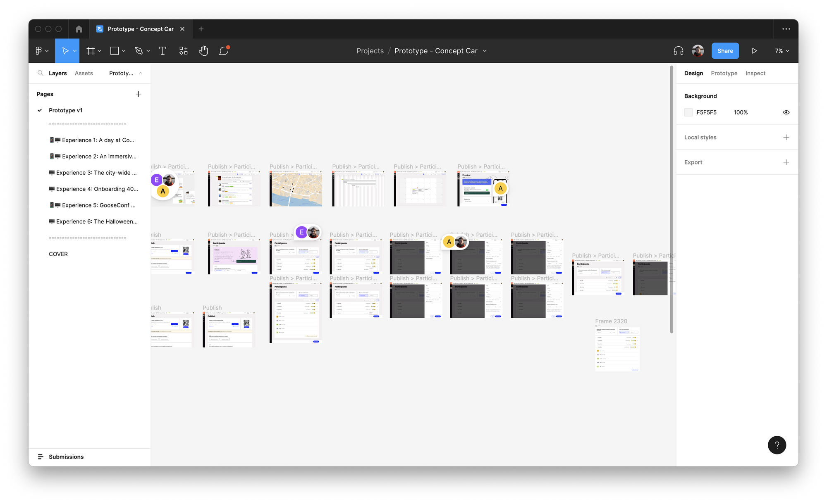Select the Text tool

click(x=163, y=50)
